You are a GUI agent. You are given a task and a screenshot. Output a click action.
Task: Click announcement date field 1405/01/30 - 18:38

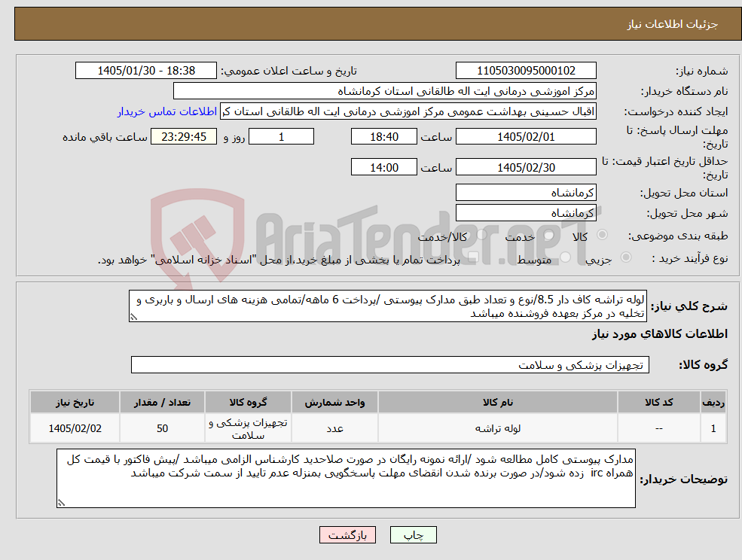(x=145, y=71)
